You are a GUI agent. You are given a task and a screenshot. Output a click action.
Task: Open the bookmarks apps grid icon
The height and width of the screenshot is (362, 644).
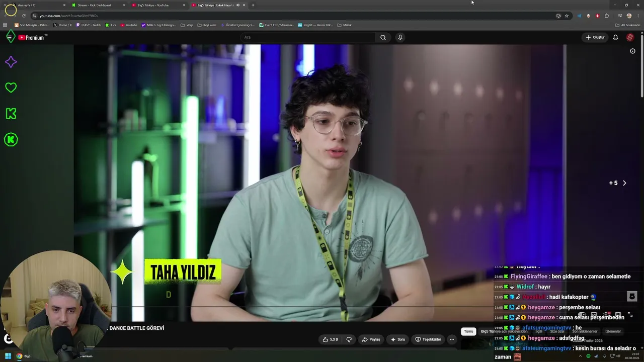coord(5,25)
